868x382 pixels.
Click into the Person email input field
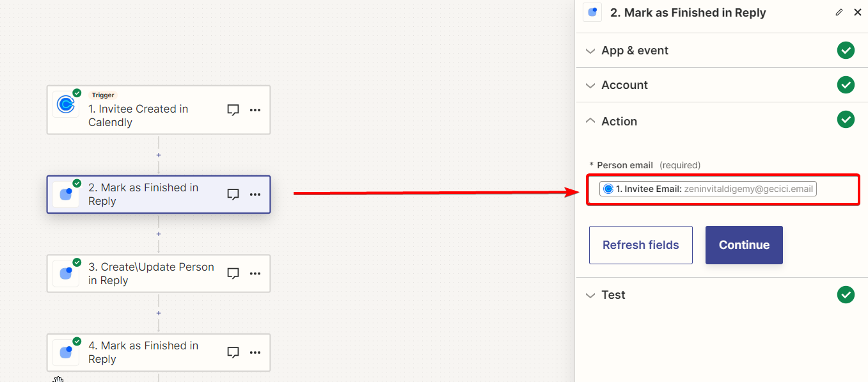click(723, 189)
